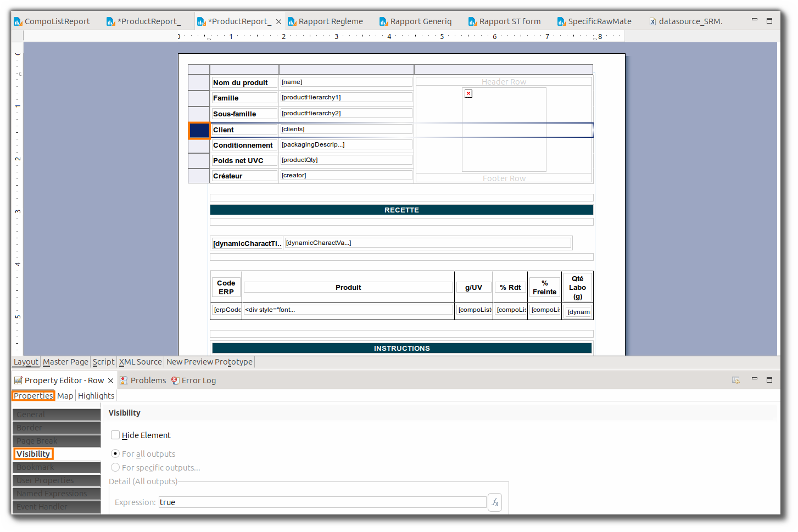Open the expression builder fx button
798x532 pixels.
point(495,502)
